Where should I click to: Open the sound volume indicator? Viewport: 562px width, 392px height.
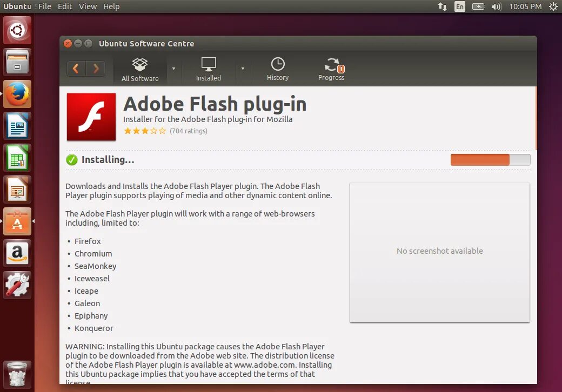pyautogui.click(x=497, y=6)
